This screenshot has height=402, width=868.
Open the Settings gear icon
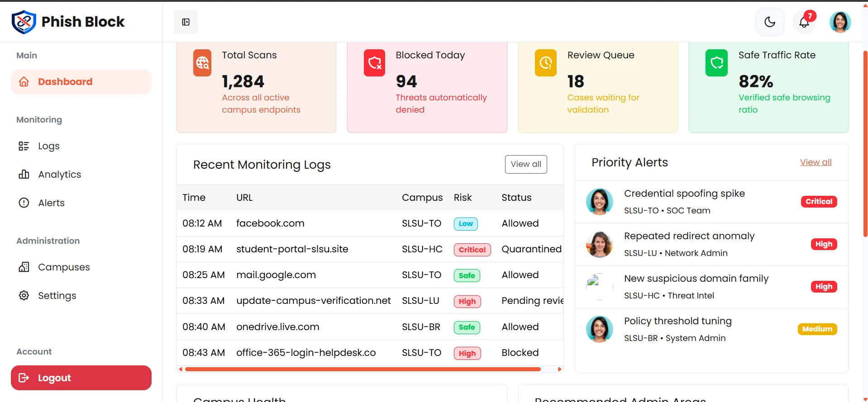24,296
